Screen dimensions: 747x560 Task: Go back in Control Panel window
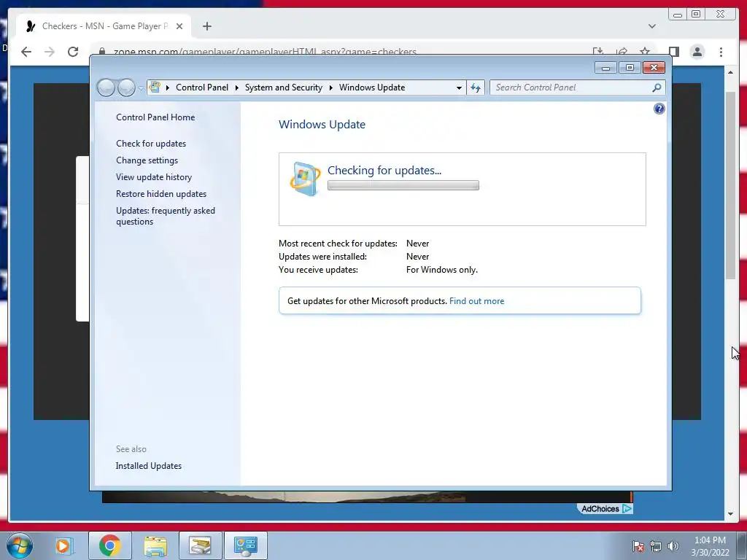(106, 87)
